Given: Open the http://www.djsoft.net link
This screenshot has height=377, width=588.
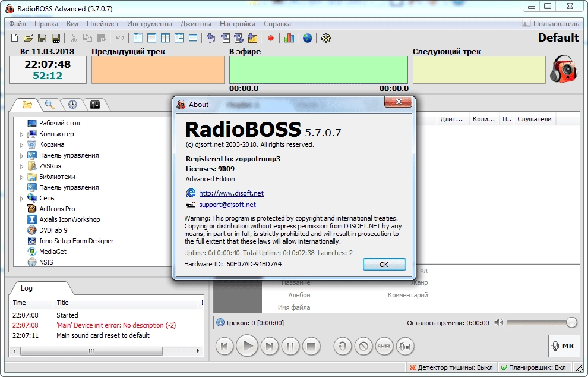Looking at the screenshot, I should 231,193.
